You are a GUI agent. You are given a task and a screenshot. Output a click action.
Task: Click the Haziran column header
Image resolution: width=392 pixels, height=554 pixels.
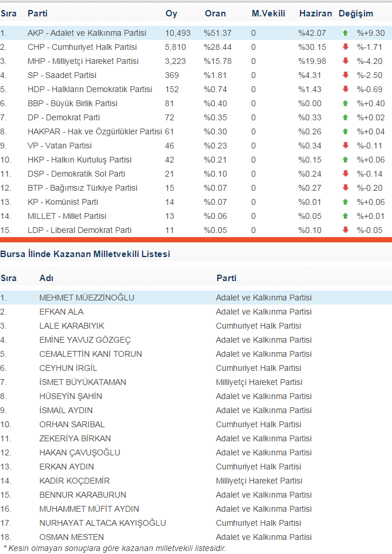point(315,13)
